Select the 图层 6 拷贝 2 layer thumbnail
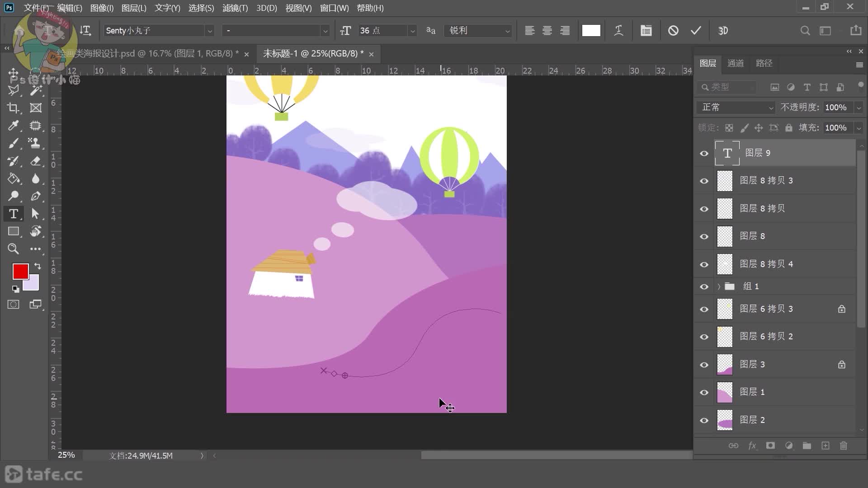Screen dimensions: 868x488 click(725, 337)
